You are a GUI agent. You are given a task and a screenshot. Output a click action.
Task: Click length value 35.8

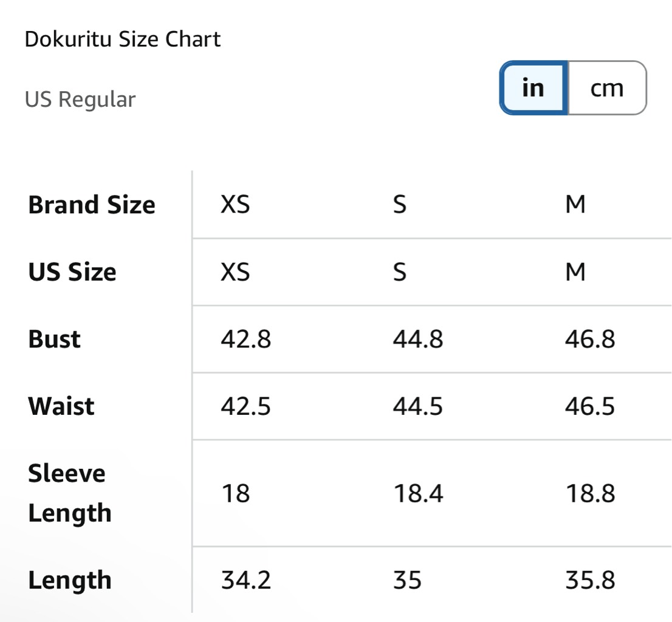(590, 580)
